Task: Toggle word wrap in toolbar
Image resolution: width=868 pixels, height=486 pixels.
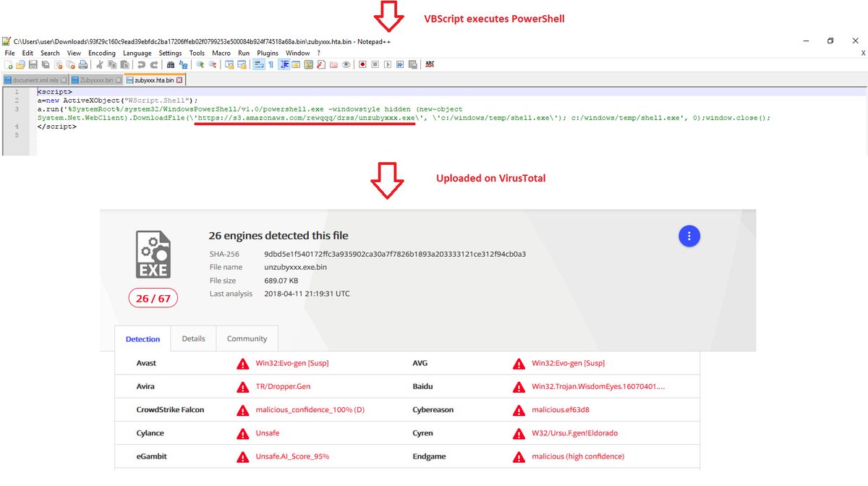Action: pos(258,64)
